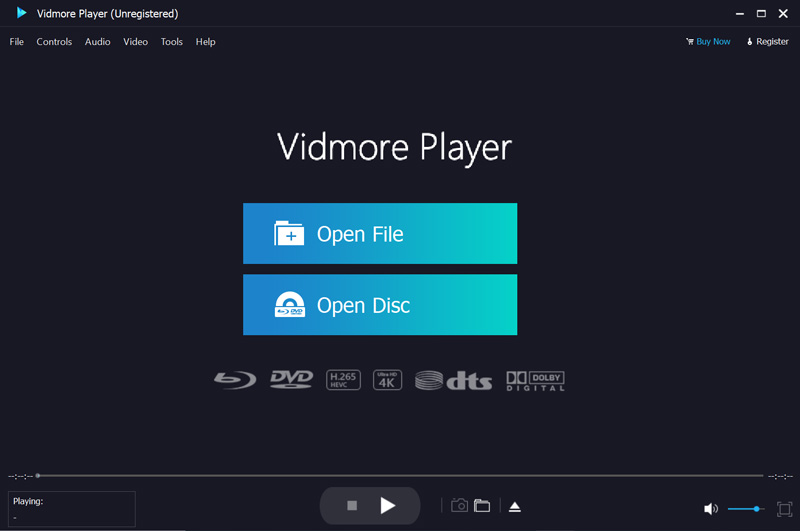Open the Tools menu
This screenshot has width=800, height=531.
pos(171,42)
